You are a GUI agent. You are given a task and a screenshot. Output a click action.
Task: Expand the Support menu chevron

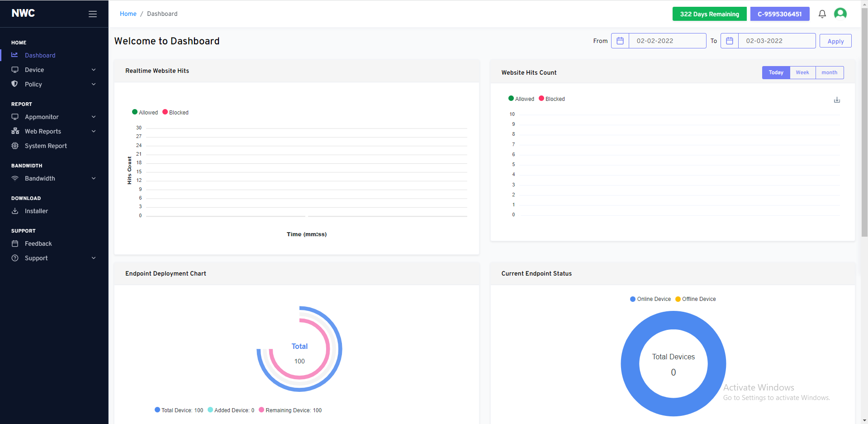click(94, 258)
